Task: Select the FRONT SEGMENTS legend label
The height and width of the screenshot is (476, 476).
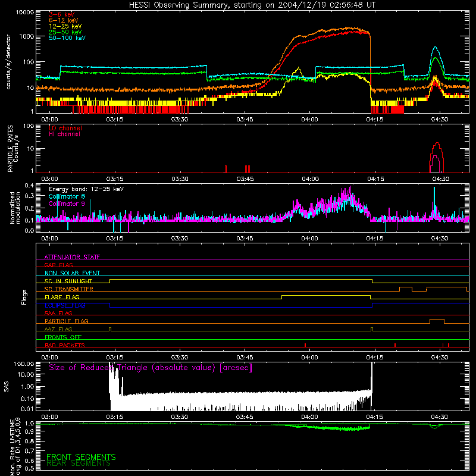Action: pos(81,457)
